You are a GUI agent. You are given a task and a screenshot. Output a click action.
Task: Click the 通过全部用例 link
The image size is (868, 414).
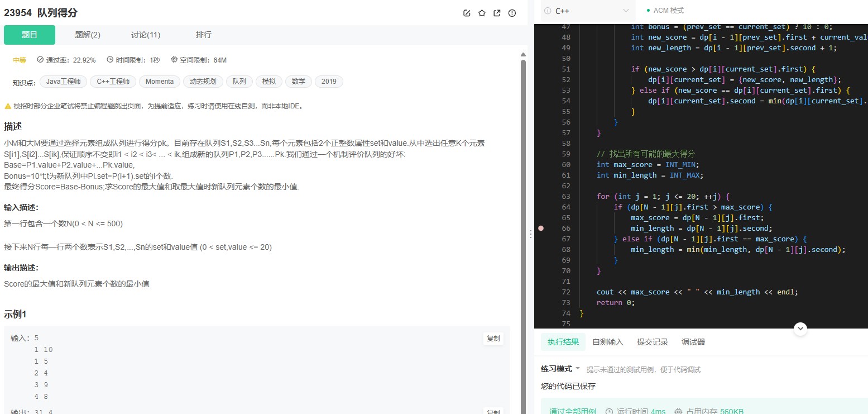(x=572, y=411)
